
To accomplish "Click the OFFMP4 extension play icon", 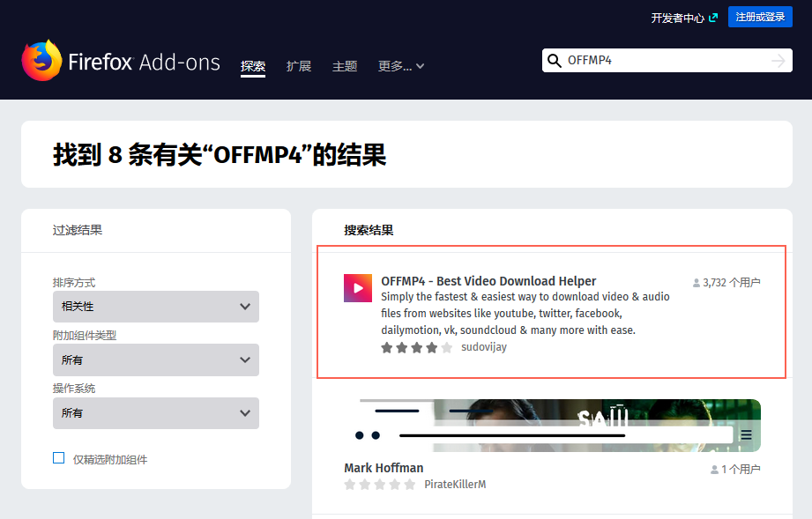I will click(358, 288).
